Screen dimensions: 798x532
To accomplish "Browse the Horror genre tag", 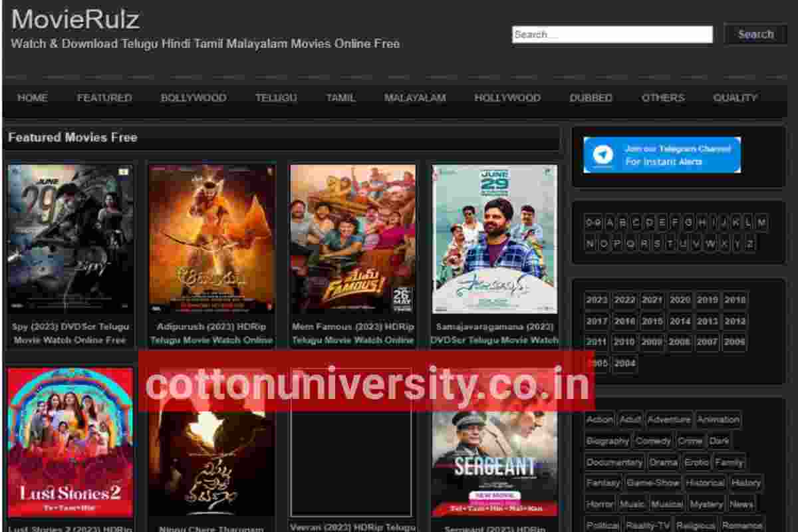I will pyautogui.click(x=600, y=504).
